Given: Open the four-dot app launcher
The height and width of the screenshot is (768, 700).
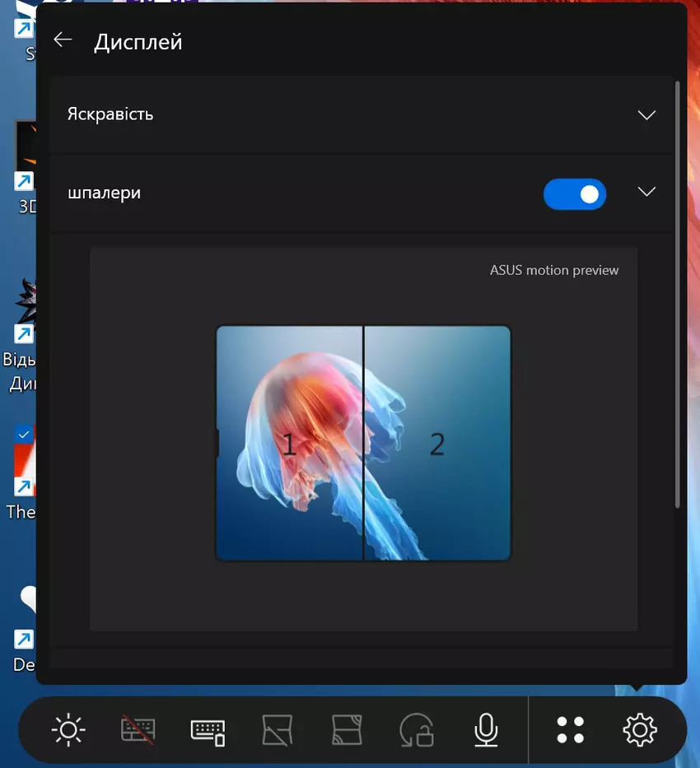Looking at the screenshot, I should point(570,729).
